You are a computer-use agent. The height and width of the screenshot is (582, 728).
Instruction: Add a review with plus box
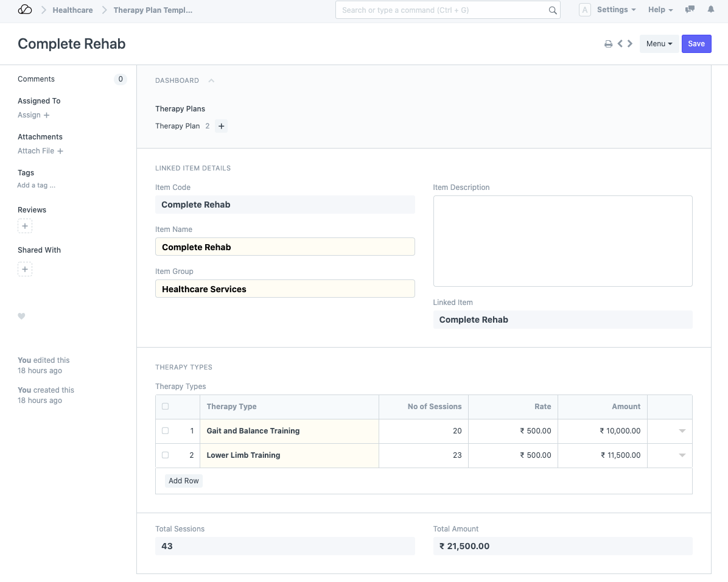[x=25, y=226]
